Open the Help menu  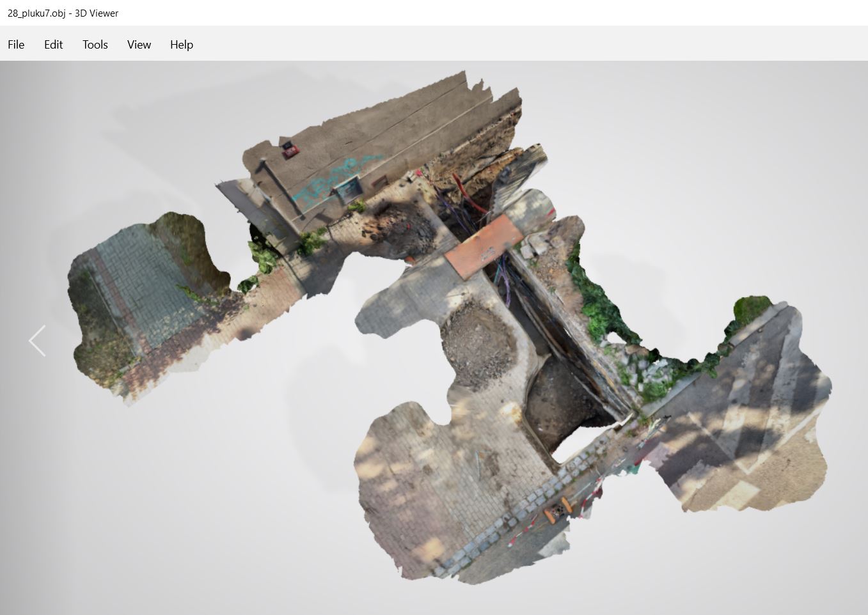[x=181, y=45]
